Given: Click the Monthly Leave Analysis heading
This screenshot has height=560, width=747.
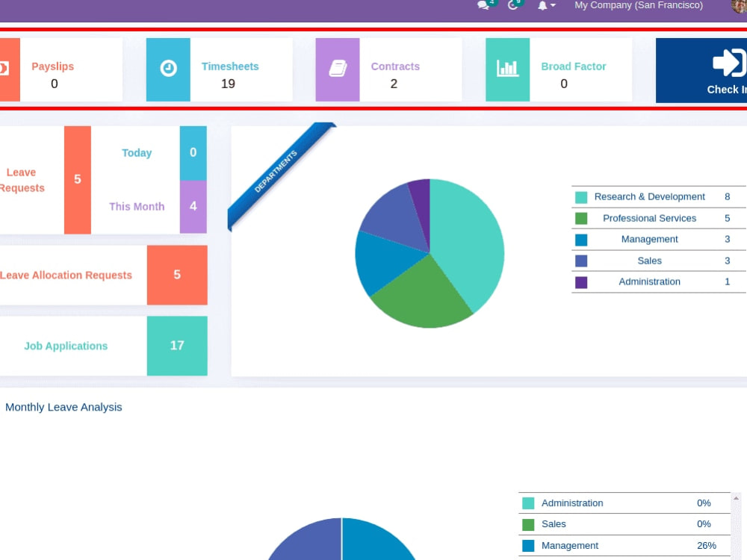Looking at the screenshot, I should click(63, 407).
